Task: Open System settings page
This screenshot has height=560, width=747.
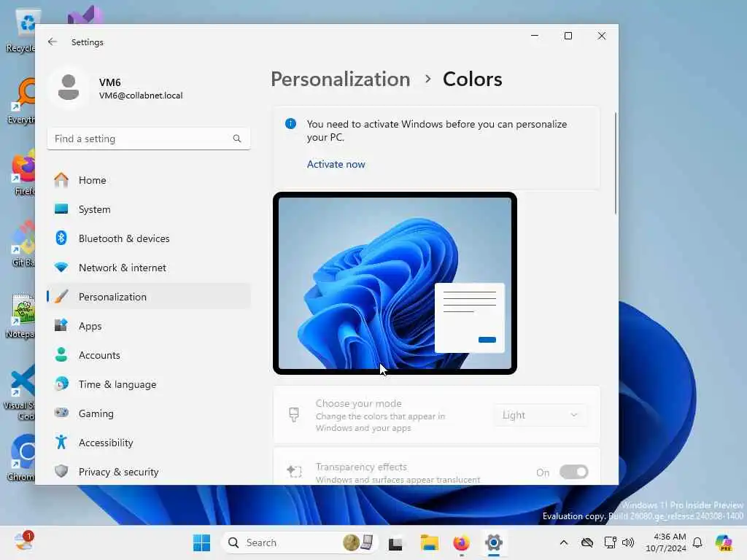Action: (149, 209)
